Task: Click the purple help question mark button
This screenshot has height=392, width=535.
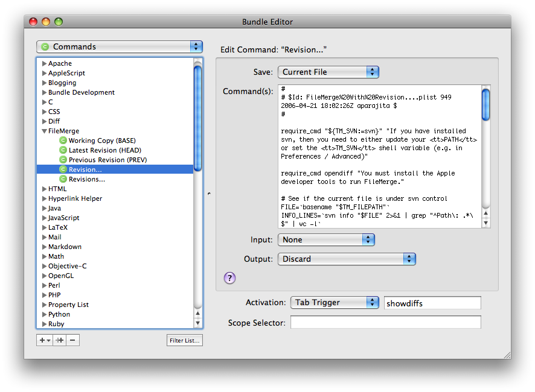Action: [229, 278]
